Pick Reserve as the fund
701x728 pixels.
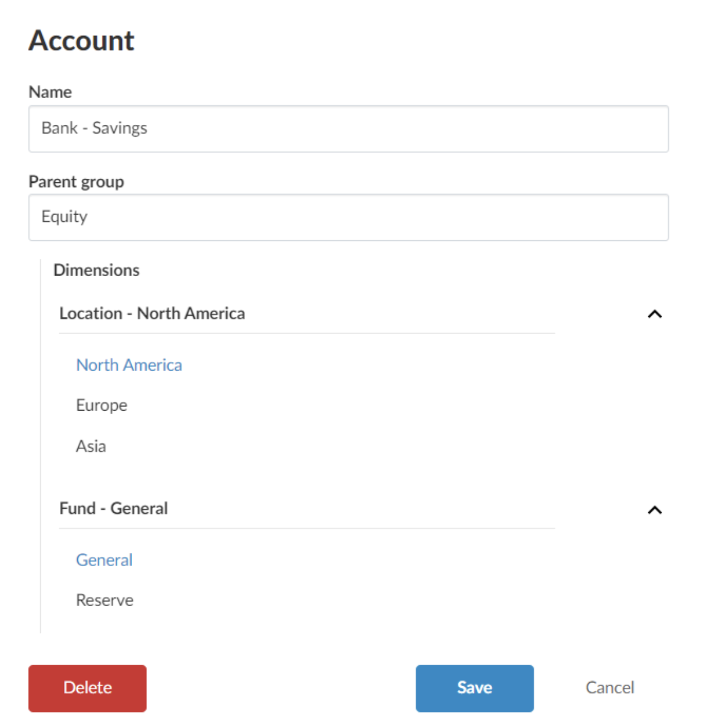coord(105,600)
